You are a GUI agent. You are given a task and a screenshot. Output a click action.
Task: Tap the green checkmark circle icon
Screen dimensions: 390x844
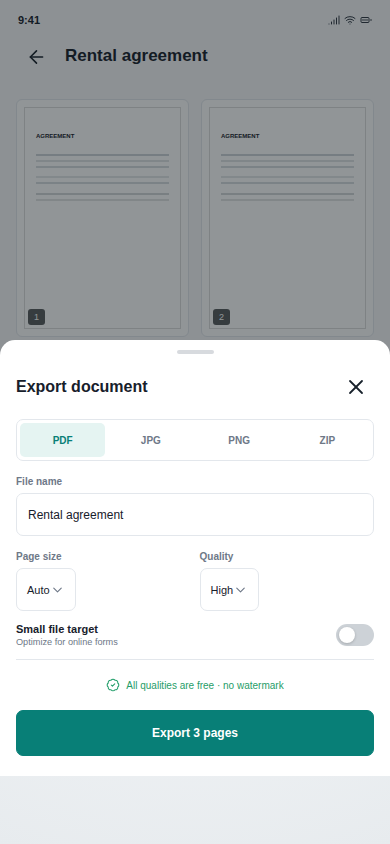pyautogui.click(x=112, y=685)
